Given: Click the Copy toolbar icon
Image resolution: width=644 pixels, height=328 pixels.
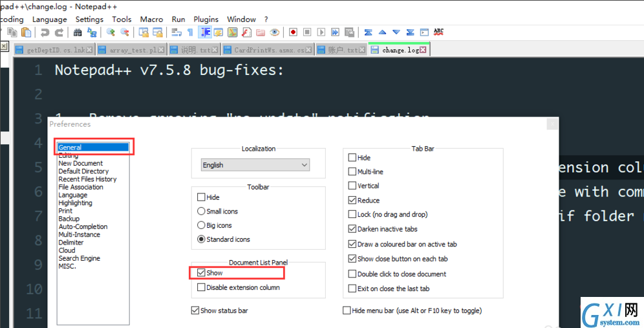Looking at the screenshot, I should click(12, 32).
